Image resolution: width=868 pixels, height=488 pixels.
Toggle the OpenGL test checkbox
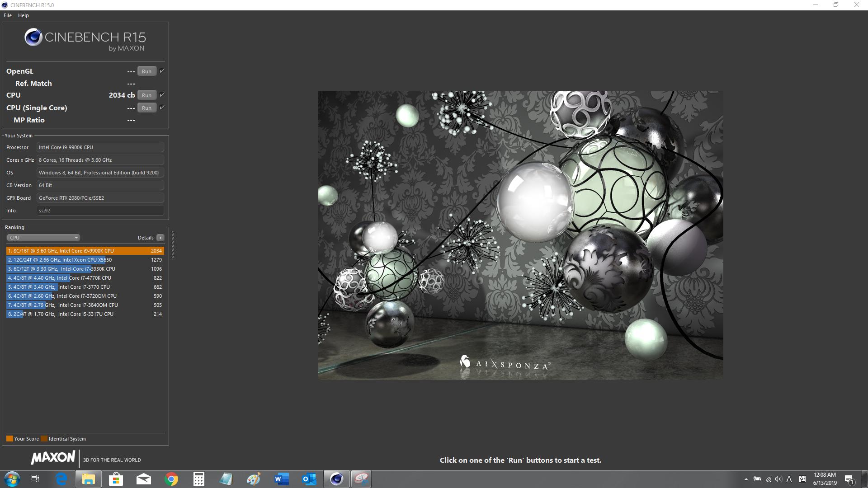(x=162, y=71)
